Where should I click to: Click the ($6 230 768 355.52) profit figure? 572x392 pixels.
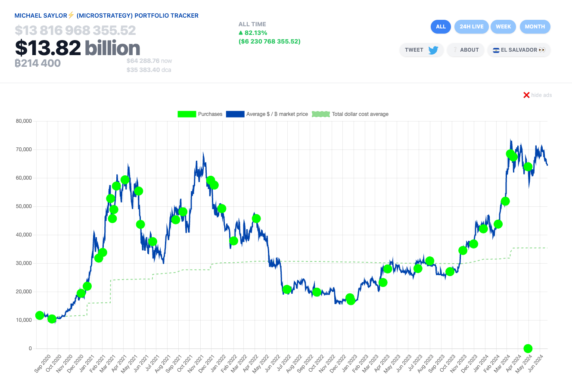[270, 41]
